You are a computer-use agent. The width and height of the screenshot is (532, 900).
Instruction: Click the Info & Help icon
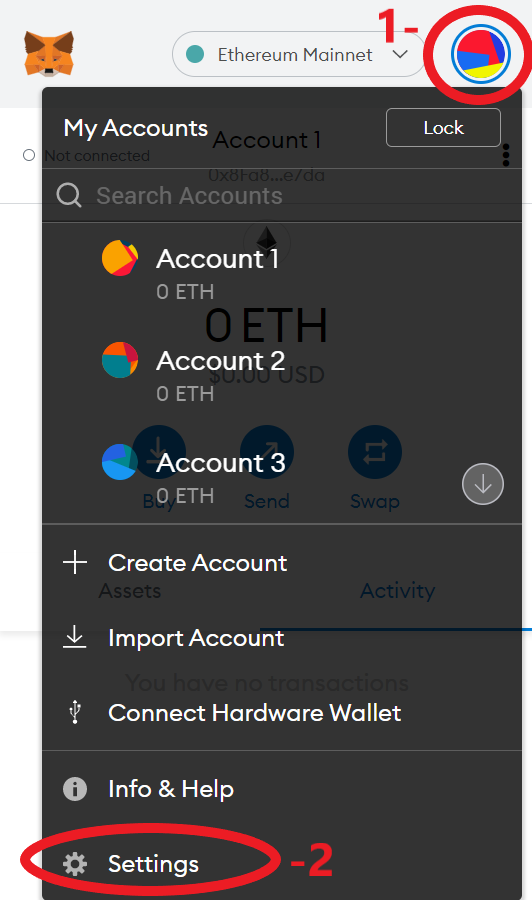coord(75,789)
